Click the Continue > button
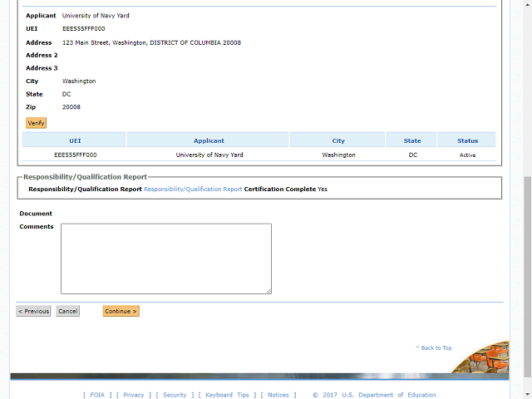 121,311
